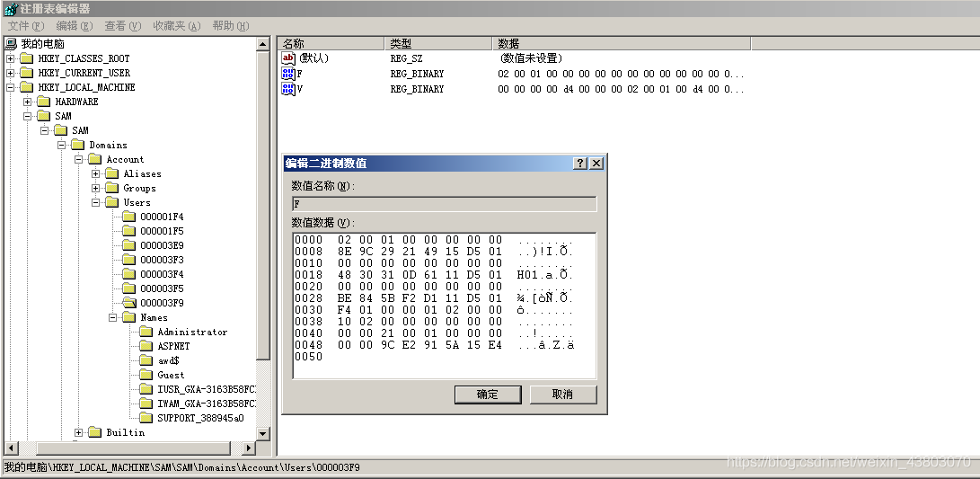Click the 取消 button in the dialog
Screen dimensions: 980x479
tap(563, 395)
